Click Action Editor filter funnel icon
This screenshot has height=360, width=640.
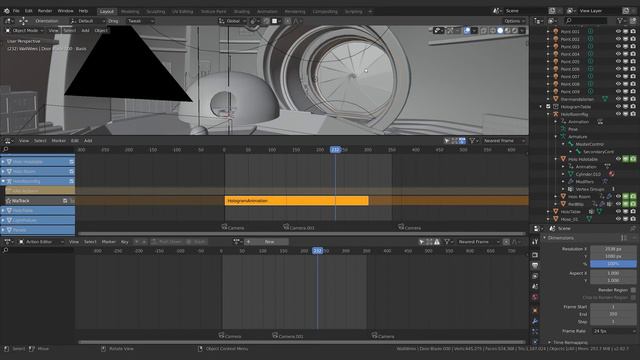448,242
